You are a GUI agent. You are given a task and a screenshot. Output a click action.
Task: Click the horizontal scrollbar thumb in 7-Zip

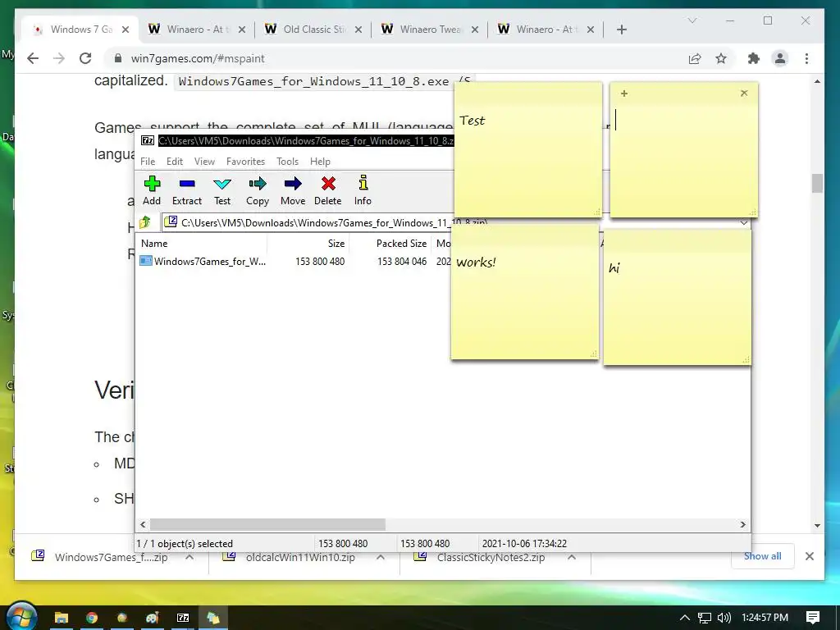(267, 524)
